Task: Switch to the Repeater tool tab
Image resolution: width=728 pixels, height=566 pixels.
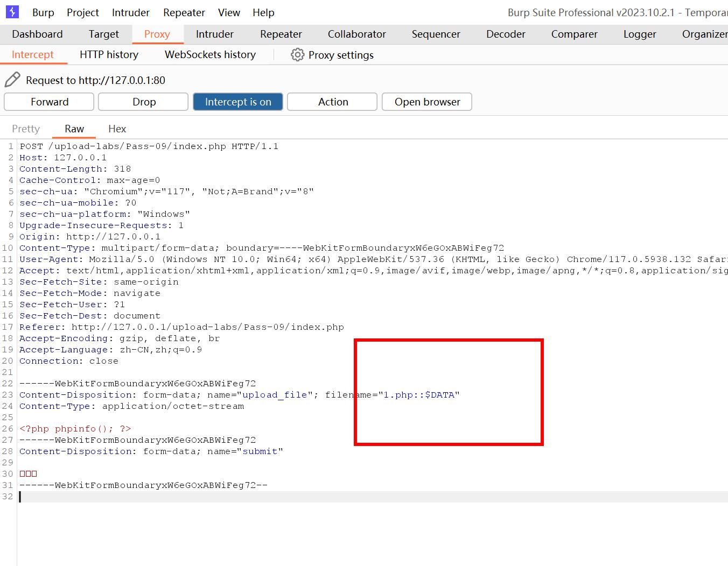Action: point(281,34)
